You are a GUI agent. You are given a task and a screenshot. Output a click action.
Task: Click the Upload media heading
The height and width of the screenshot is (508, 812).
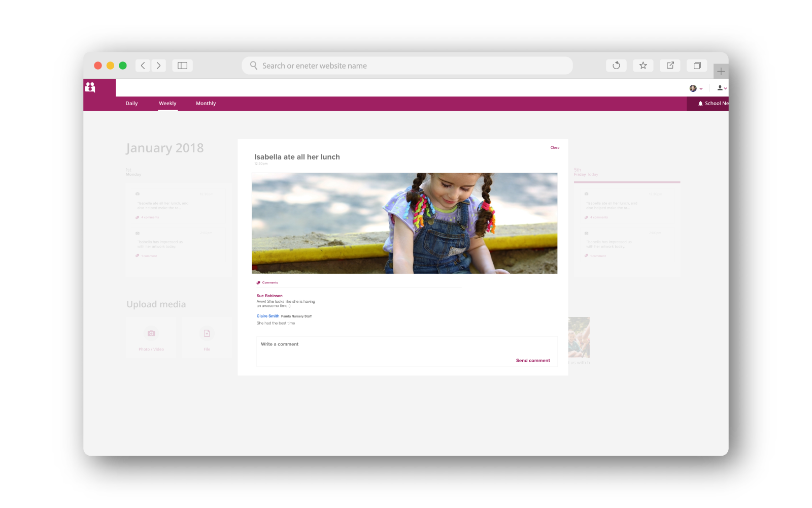156,304
